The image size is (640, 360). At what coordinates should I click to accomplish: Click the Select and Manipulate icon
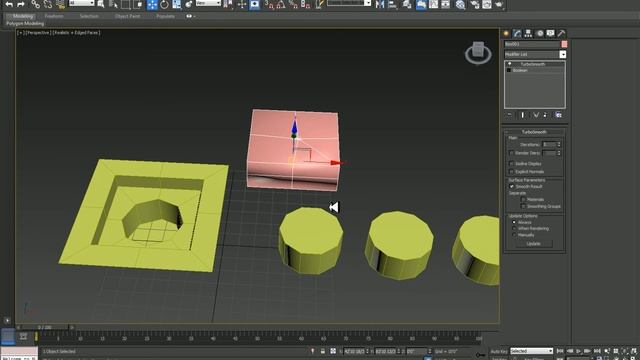(242, 4)
